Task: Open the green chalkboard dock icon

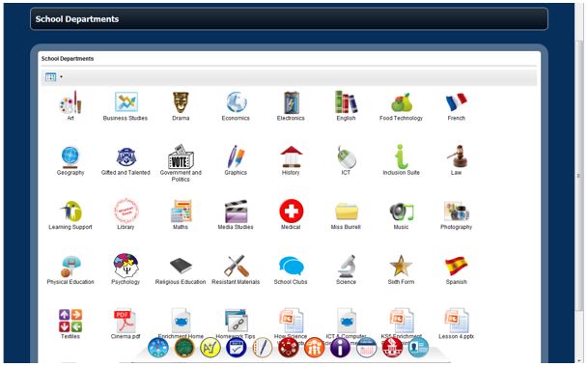Action: (x=184, y=348)
